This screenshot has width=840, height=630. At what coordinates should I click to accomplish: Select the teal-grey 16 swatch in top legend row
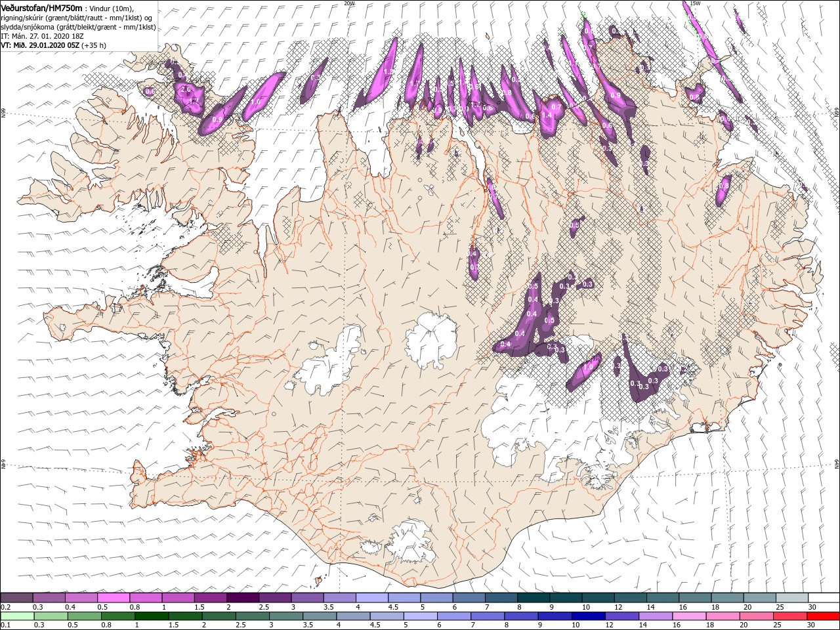pos(694,598)
